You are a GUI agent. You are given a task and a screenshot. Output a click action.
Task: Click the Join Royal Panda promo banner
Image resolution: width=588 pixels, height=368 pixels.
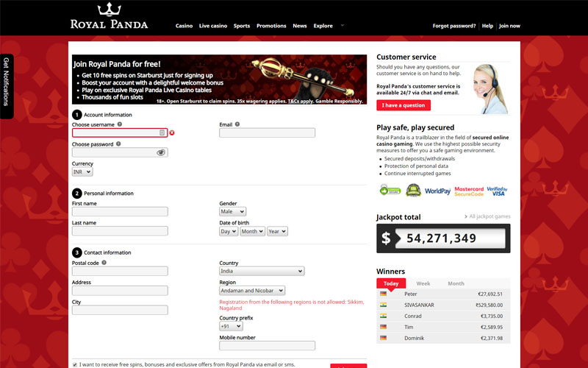pos(219,79)
